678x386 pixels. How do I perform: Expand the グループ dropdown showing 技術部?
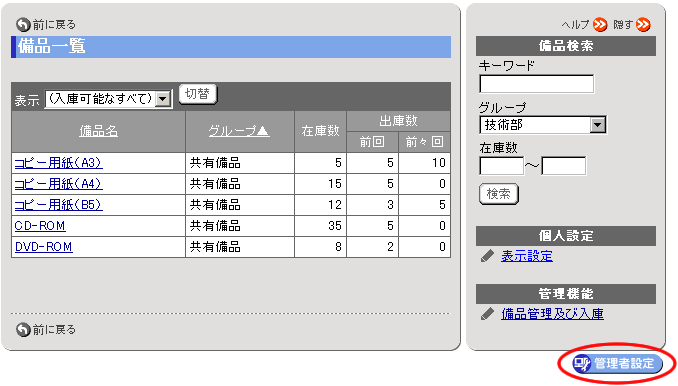click(x=598, y=125)
